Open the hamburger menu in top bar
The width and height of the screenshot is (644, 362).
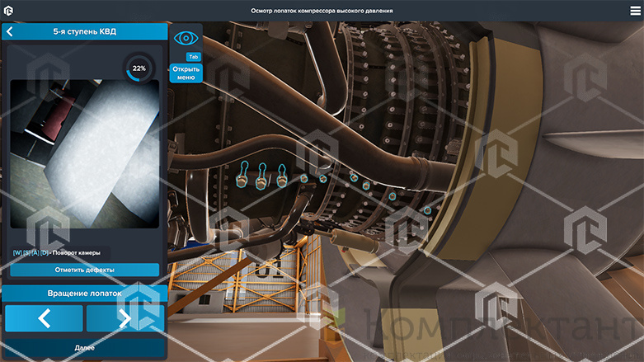click(634, 10)
